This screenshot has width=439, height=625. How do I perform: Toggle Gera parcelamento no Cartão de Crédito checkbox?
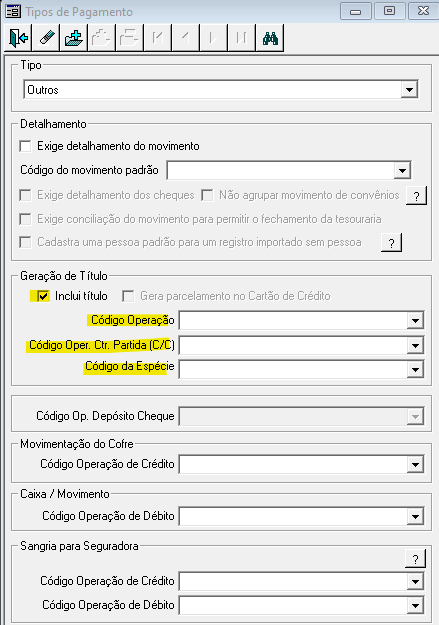coord(128,296)
